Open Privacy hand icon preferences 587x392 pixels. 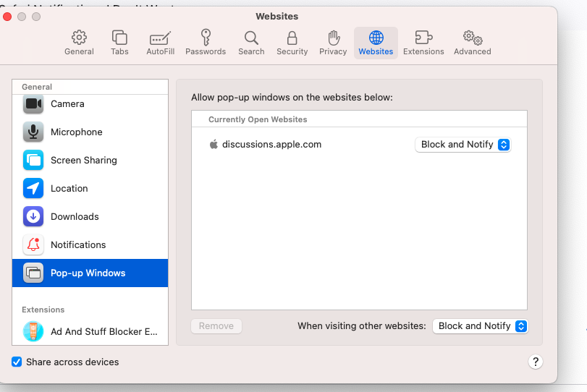(333, 43)
